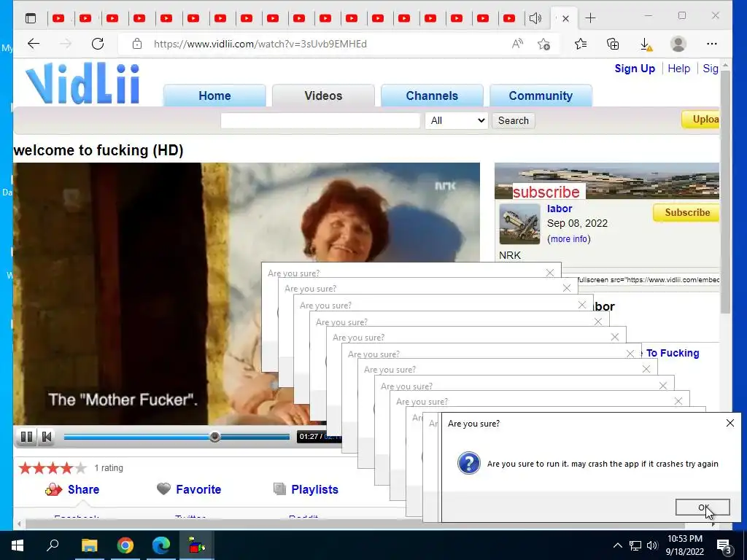747x560 pixels.
Task: Add the video to Favorite with heart icon
Action: point(189,489)
